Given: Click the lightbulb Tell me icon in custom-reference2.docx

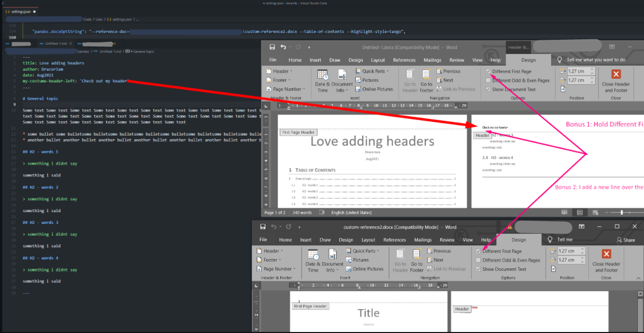Looking at the screenshot, I should 550,239.
